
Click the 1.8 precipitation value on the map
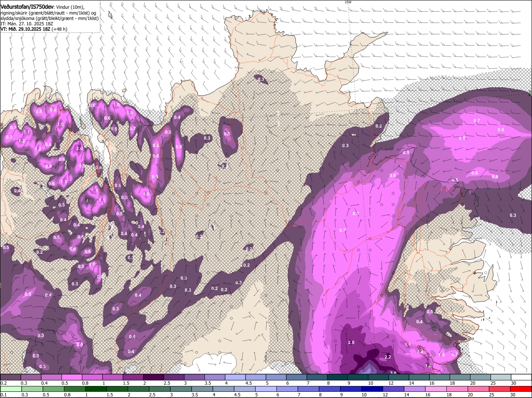tap(428, 366)
